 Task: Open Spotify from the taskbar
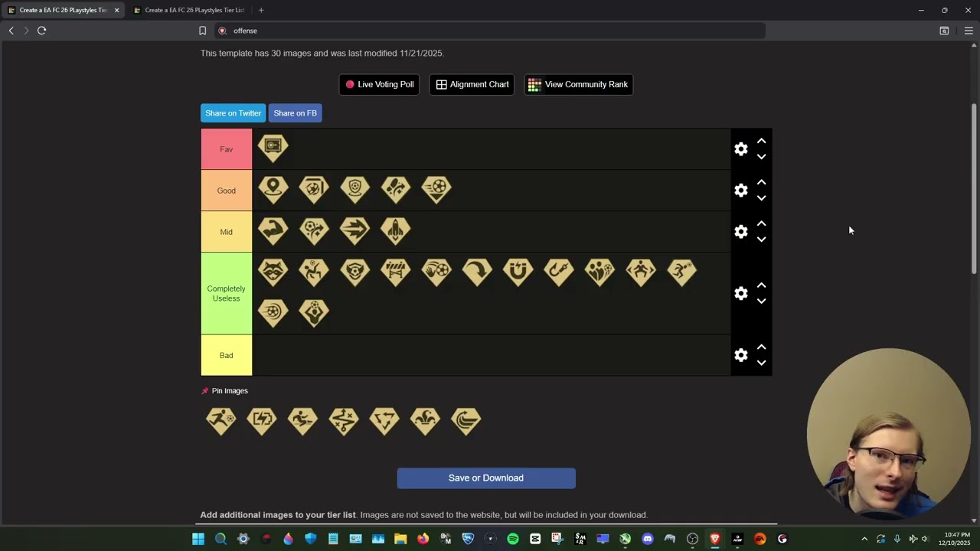click(513, 539)
